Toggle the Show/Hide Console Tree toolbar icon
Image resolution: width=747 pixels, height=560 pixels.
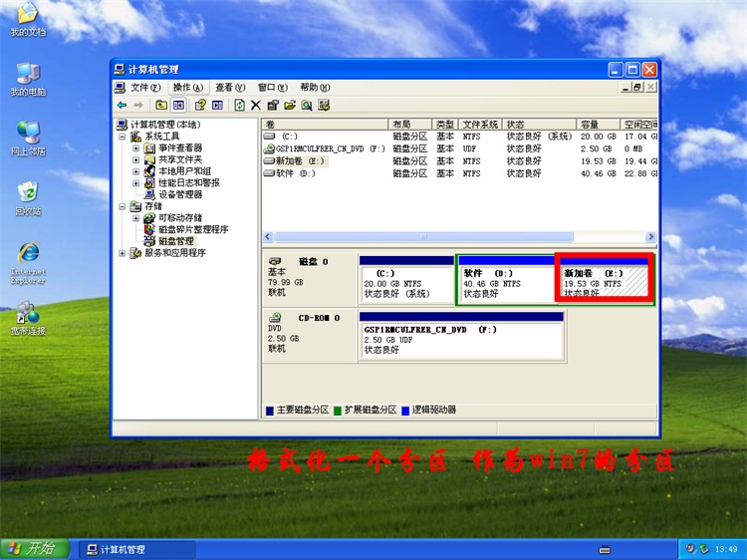pos(178,105)
